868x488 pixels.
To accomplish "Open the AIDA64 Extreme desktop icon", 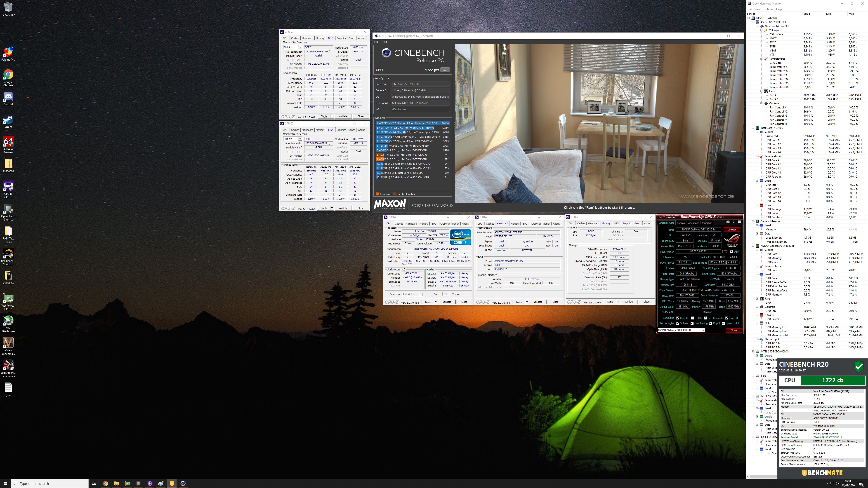I will click(8, 145).
